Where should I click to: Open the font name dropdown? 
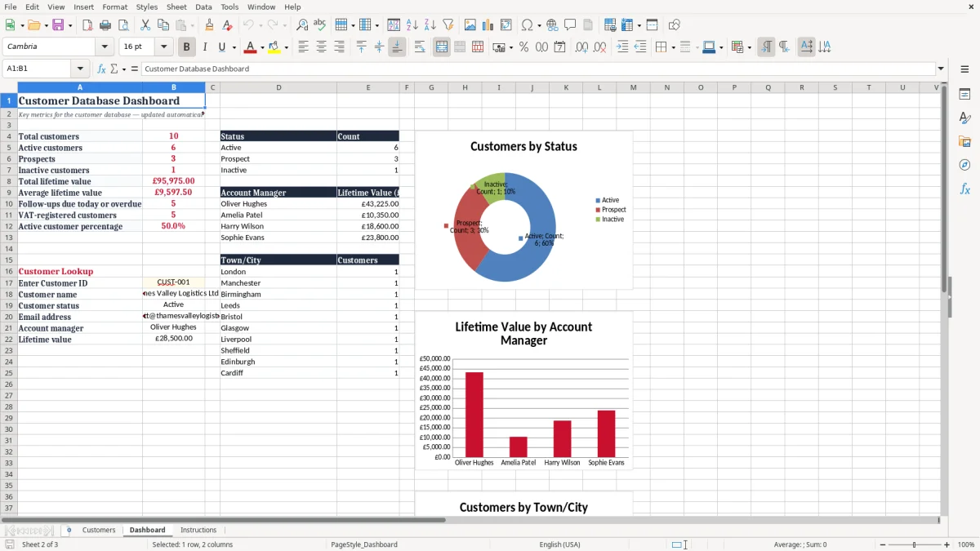pyautogui.click(x=104, y=47)
